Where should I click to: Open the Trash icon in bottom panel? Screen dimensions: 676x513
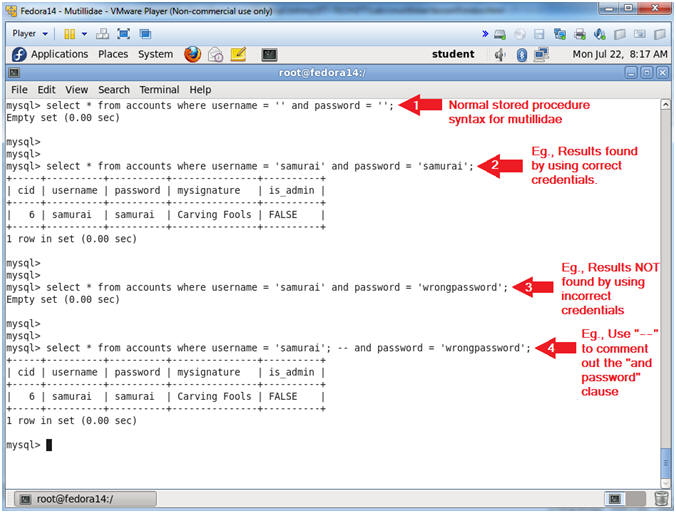[661, 499]
